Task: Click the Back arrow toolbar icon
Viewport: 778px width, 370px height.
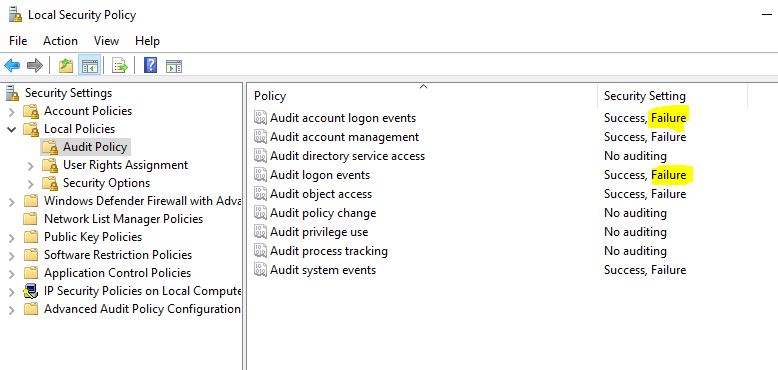Action: (x=12, y=65)
